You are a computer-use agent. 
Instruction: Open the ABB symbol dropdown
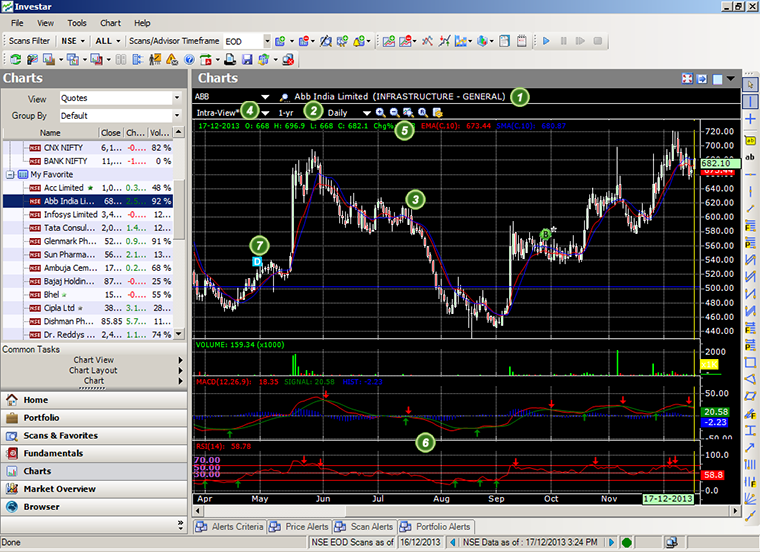tap(265, 97)
